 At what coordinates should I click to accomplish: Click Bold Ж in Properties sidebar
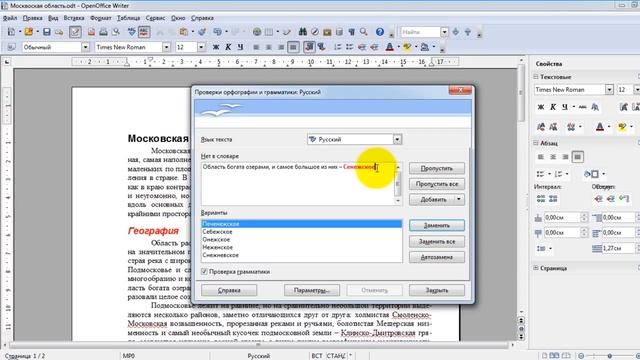pyautogui.click(x=541, y=107)
